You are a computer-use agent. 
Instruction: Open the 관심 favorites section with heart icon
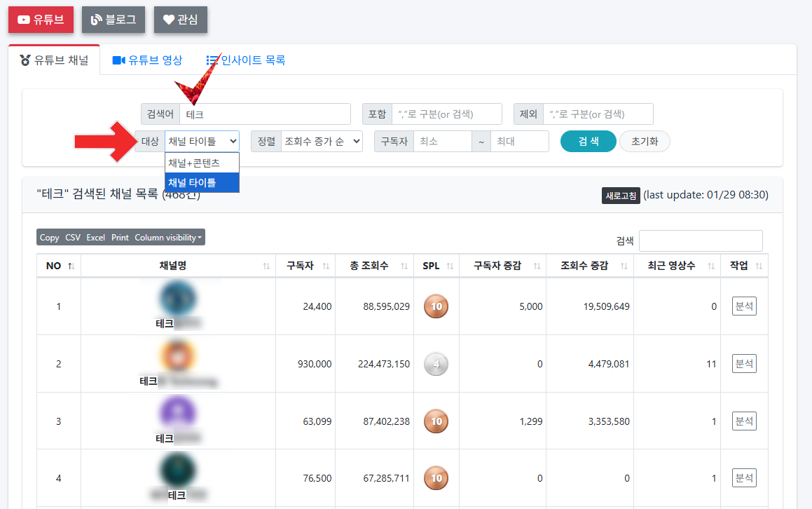click(x=180, y=20)
